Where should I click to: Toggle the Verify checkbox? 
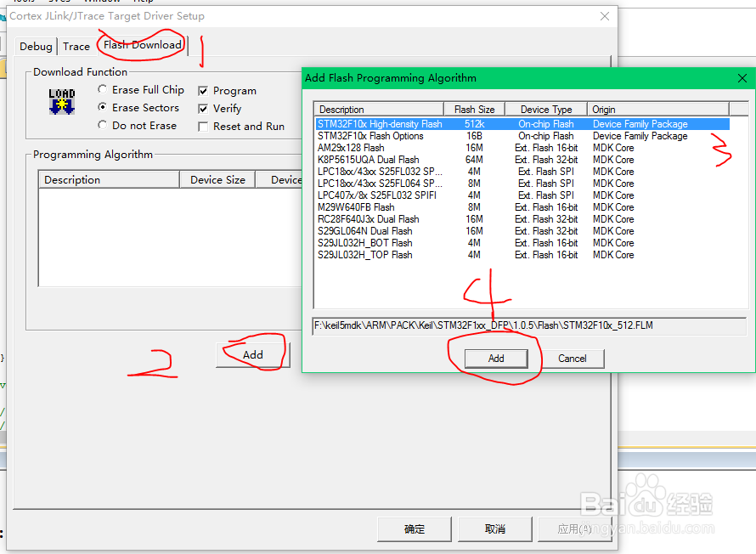[x=203, y=109]
